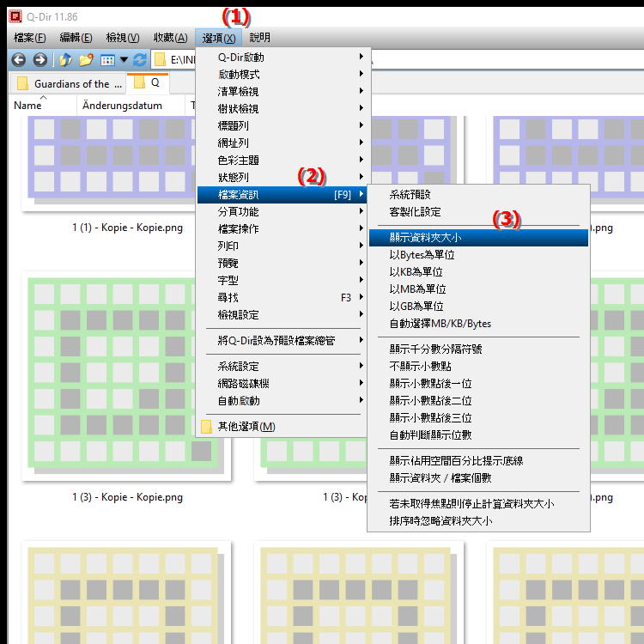The width and height of the screenshot is (644, 644).
Task: Select 不顯示小數點 option
Action: 478,367
